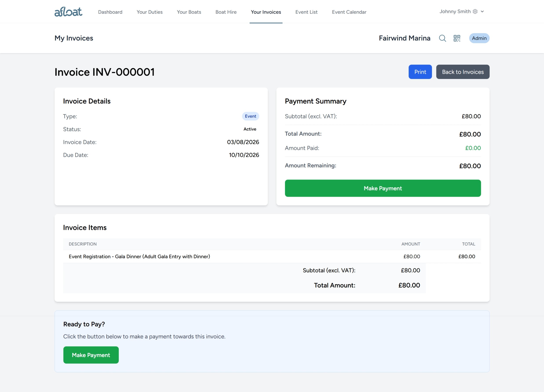Click the afloat logo
This screenshot has width=544, height=392.
click(x=68, y=11)
